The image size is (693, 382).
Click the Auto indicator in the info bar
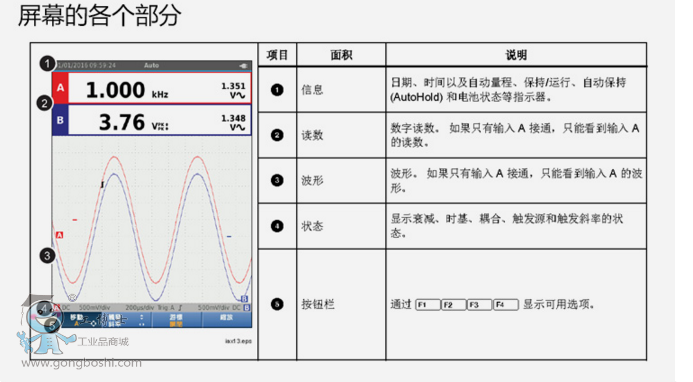151,65
